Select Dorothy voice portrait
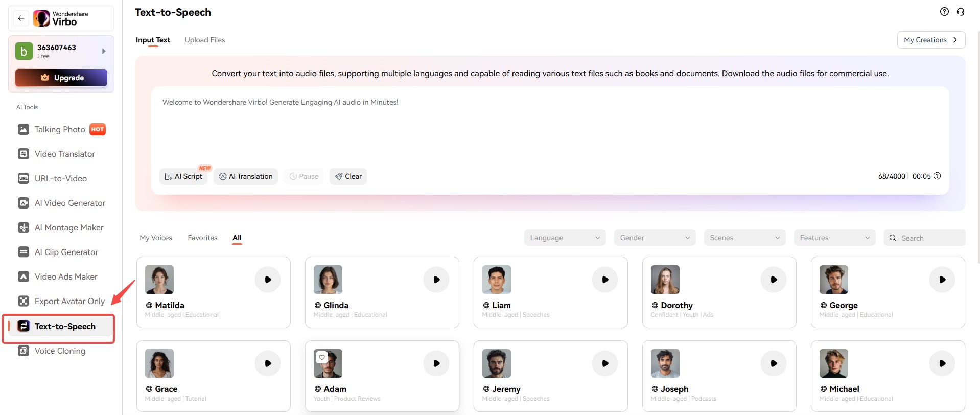This screenshot has height=415, width=980. point(665,280)
